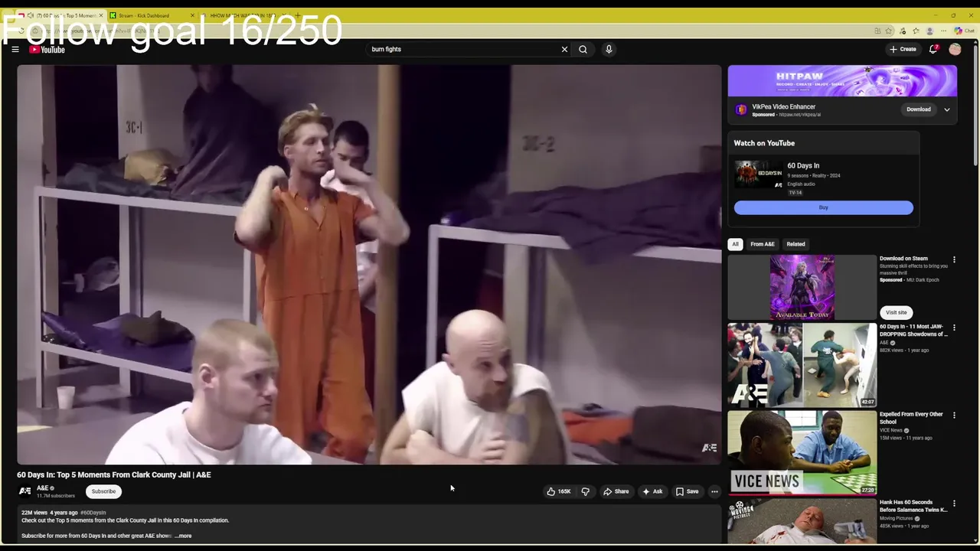Expand the VikPea ad options chevron

coord(947,109)
